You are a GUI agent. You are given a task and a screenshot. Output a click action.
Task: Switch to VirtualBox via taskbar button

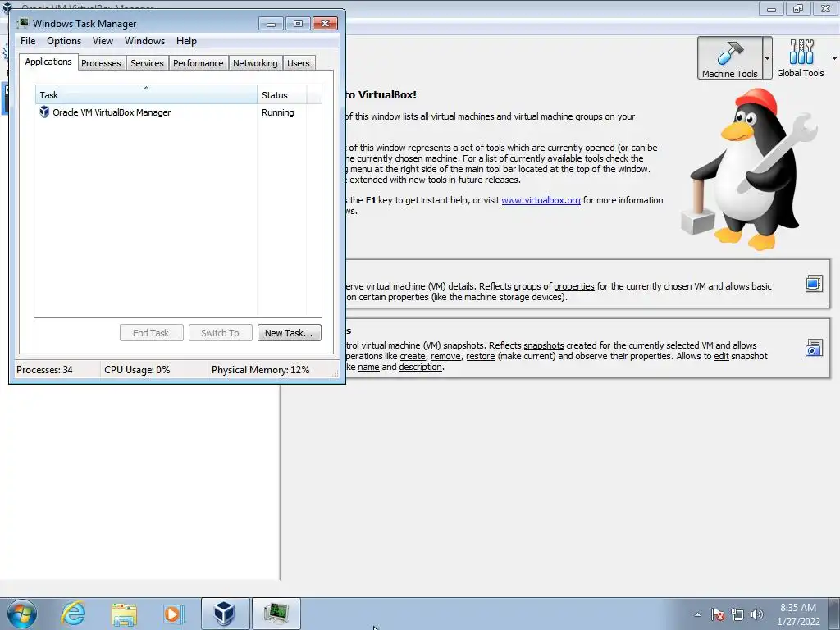click(x=225, y=614)
